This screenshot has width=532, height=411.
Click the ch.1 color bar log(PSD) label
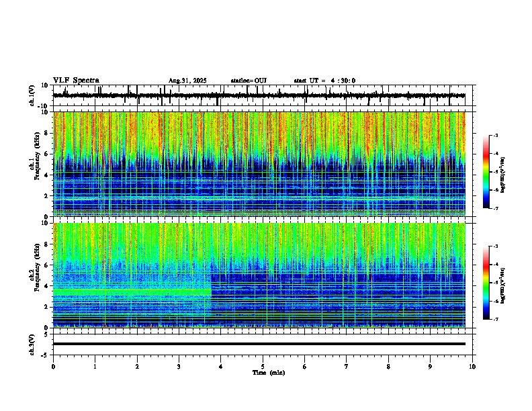502,175
